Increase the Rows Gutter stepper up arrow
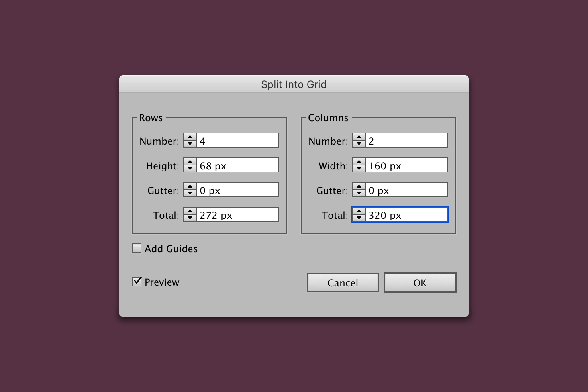588x392 pixels. 190,186
